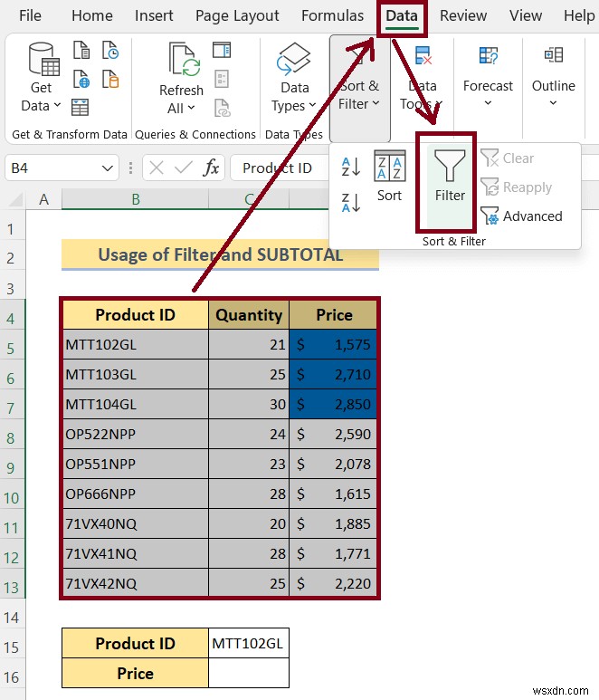Click Advanced filter option
This screenshot has width=599, height=700.
point(521,216)
